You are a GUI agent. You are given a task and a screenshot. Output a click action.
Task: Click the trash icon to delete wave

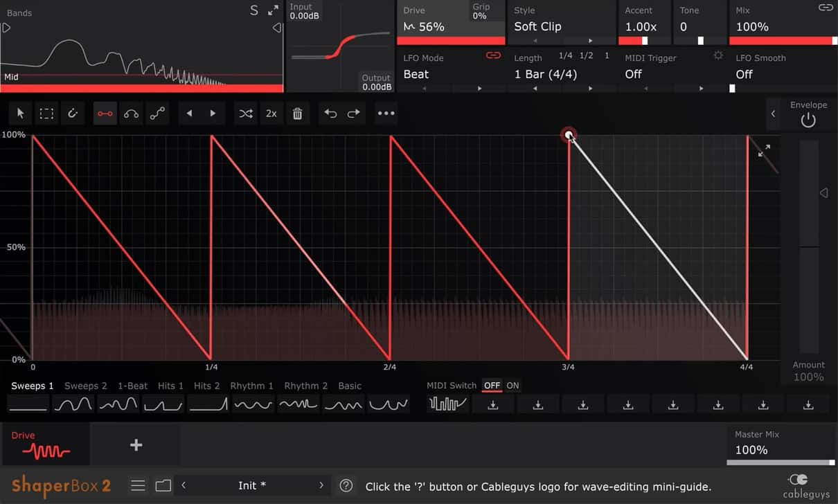coord(297,114)
